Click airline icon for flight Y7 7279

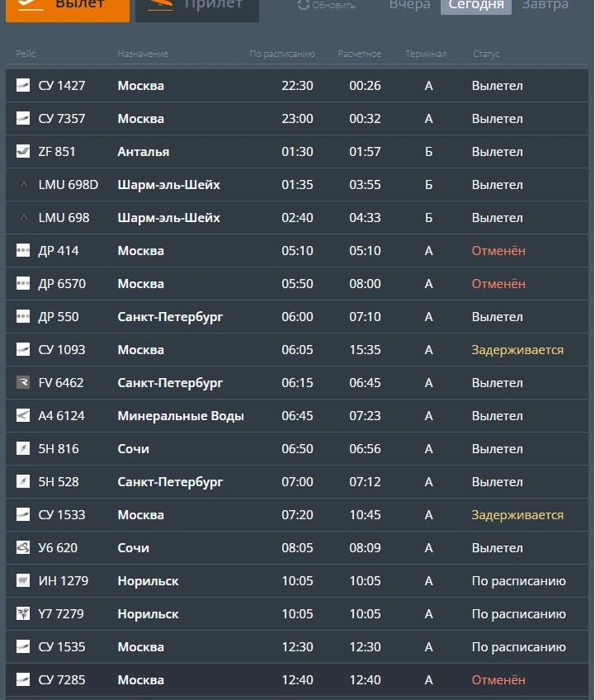point(23,613)
